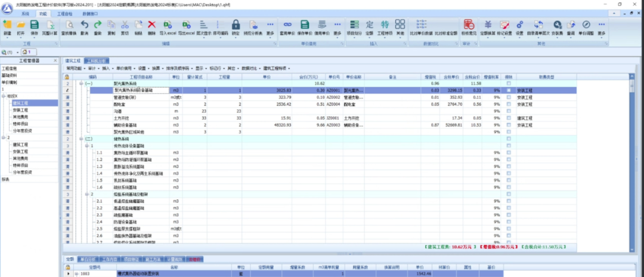Tick the 排除 checkbox in 土方开挖 row

(509, 118)
